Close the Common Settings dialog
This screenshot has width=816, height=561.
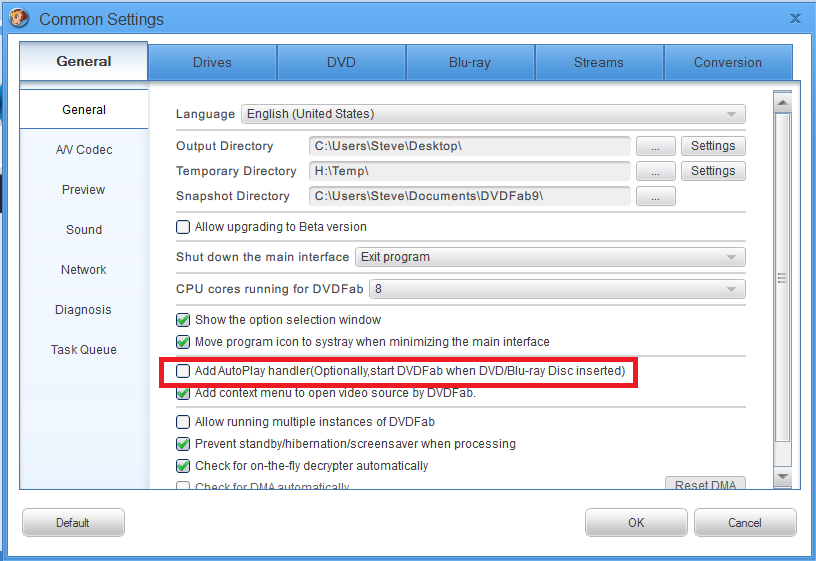coord(795,19)
